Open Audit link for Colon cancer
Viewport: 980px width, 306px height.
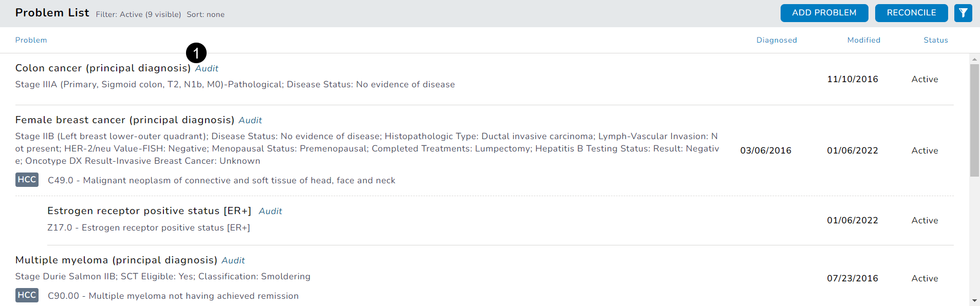click(x=207, y=68)
